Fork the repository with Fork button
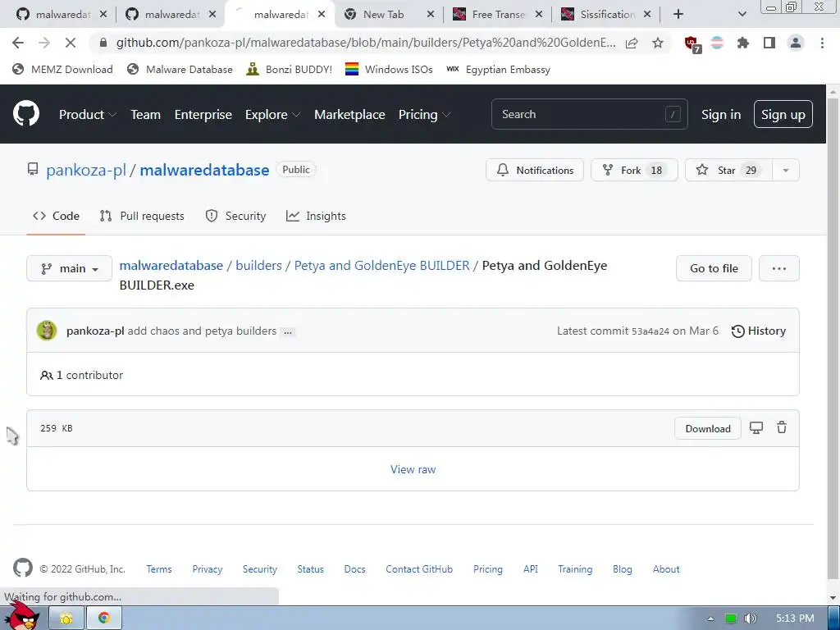The width and height of the screenshot is (840, 630). pos(634,171)
